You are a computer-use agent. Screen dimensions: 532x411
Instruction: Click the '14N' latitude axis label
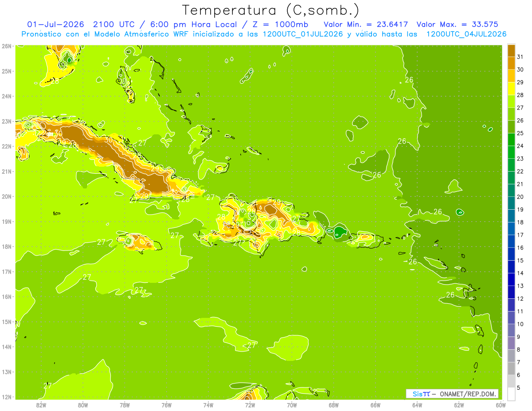pos(6,347)
